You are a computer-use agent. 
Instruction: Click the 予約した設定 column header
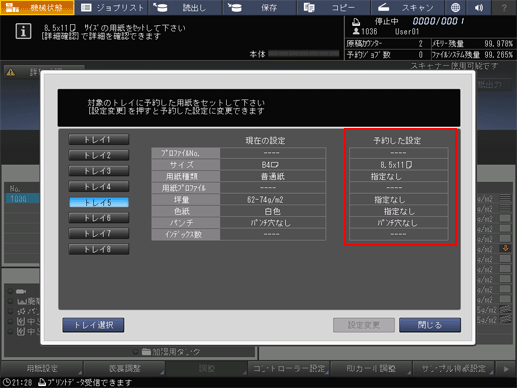click(x=397, y=141)
